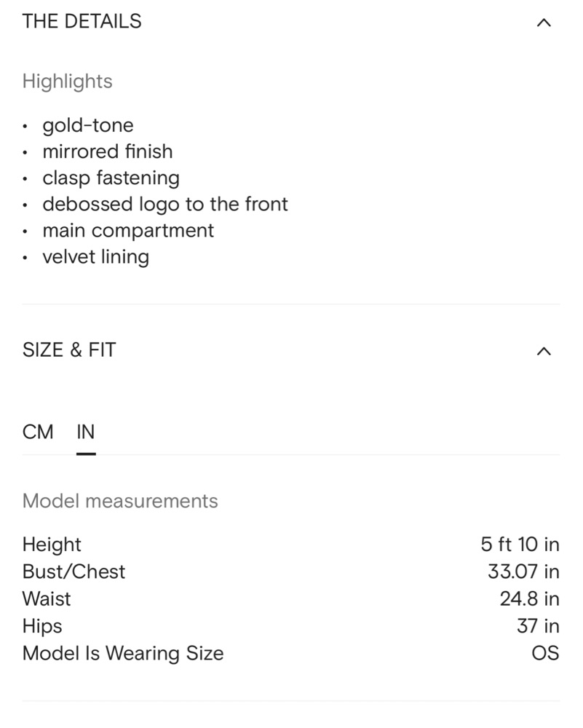Switch measurements to CM tab
This screenshot has height=728, width=583.
tap(38, 432)
